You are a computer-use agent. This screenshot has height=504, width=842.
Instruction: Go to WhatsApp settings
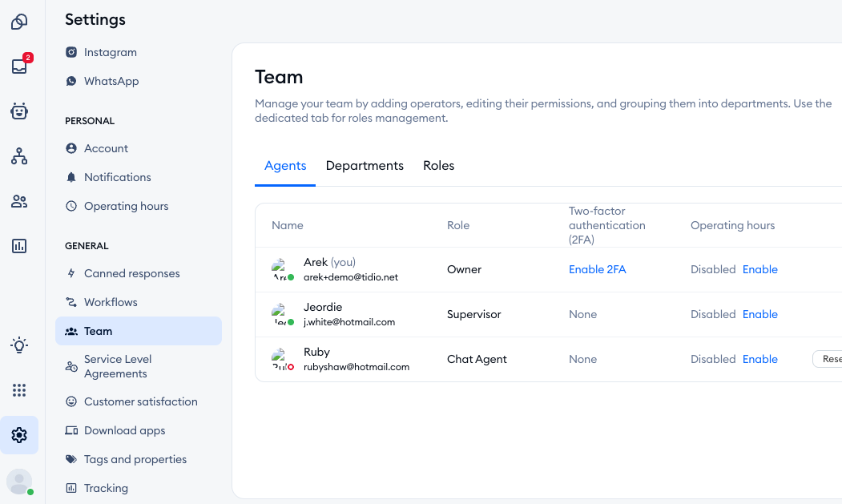pyautogui.click(x=111, y=81)
